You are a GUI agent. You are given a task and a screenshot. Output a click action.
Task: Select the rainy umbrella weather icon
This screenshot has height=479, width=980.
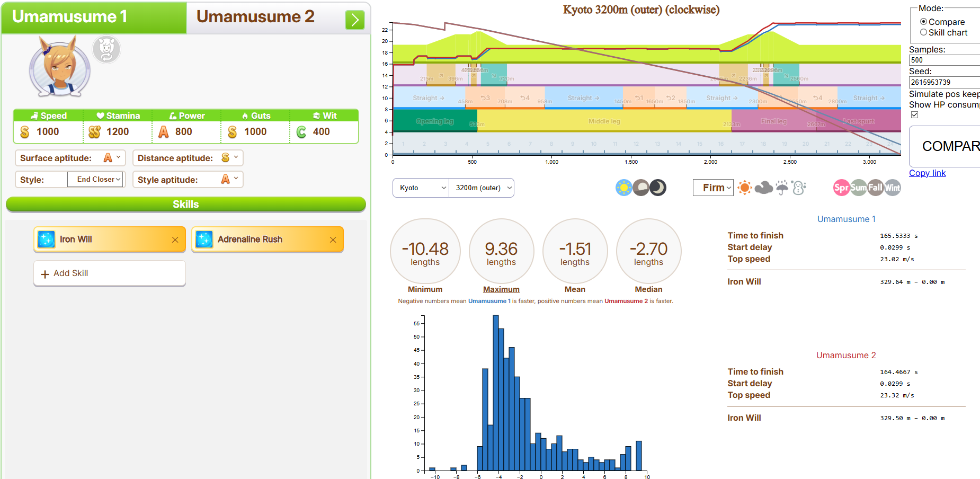(782, 188)
